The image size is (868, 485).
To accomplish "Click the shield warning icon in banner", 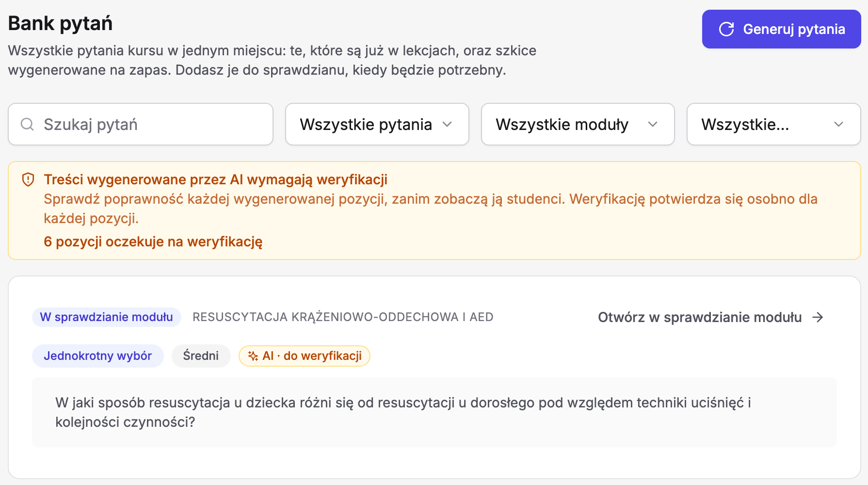I will pyautogui.click(x=28, y=179).
